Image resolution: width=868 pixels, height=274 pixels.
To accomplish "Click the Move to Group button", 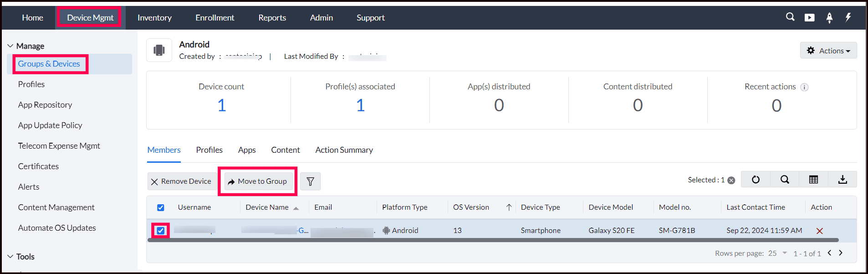I will coord(258,181).
